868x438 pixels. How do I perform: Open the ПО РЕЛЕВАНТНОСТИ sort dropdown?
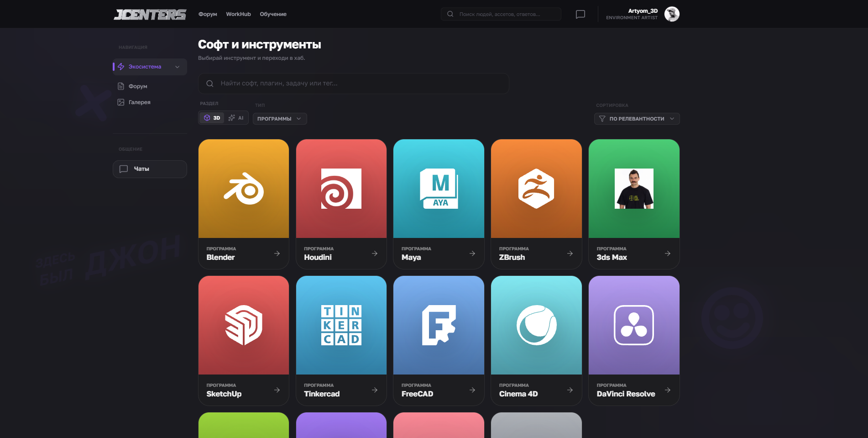click(637, 119)
